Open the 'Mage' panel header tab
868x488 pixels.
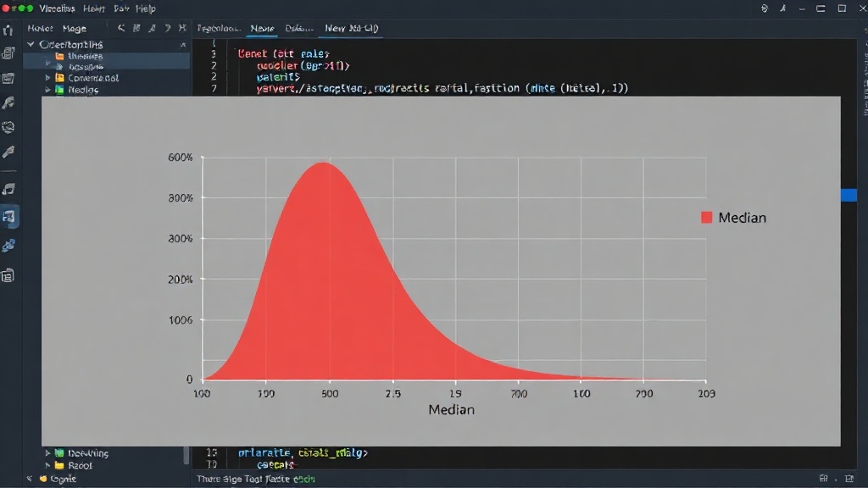tap(75, 28)
